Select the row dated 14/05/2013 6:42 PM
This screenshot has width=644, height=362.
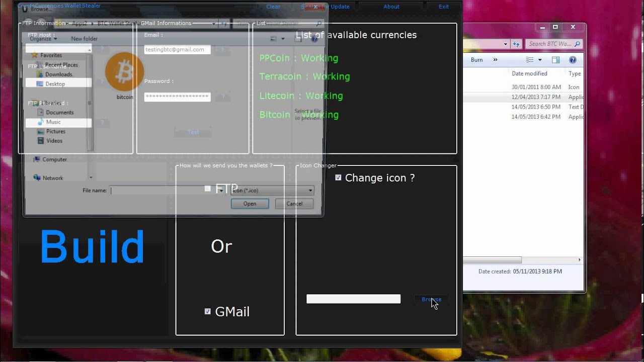[x=524, y=117]
